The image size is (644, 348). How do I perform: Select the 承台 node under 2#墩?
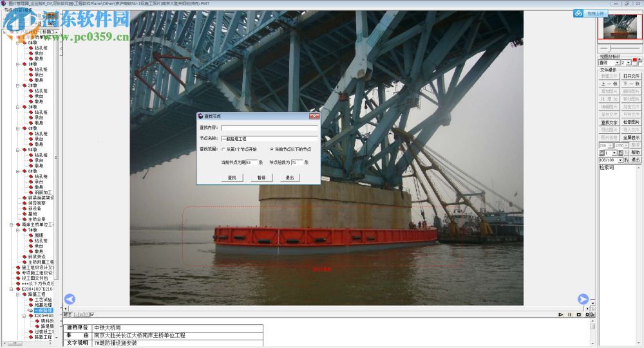coord(39,96)
